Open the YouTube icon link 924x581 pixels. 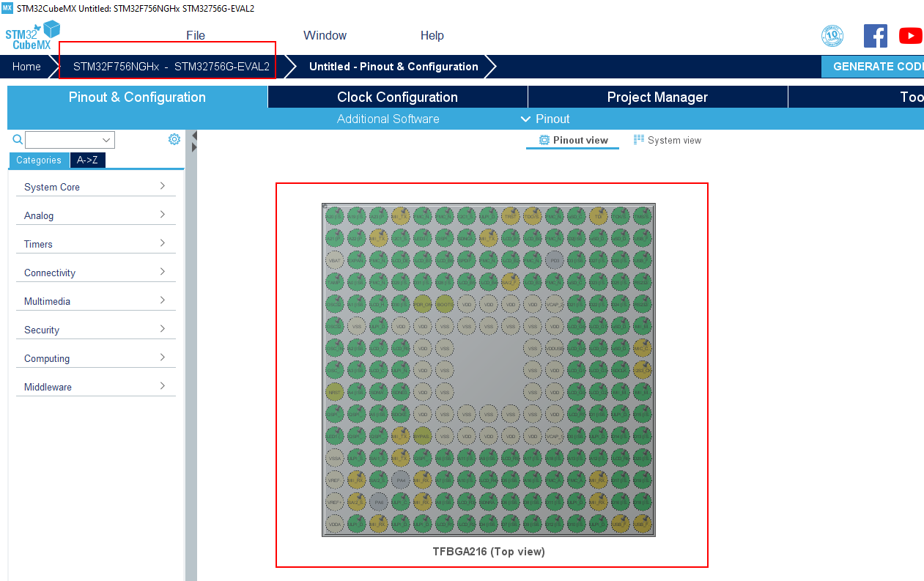pos(911,36)
